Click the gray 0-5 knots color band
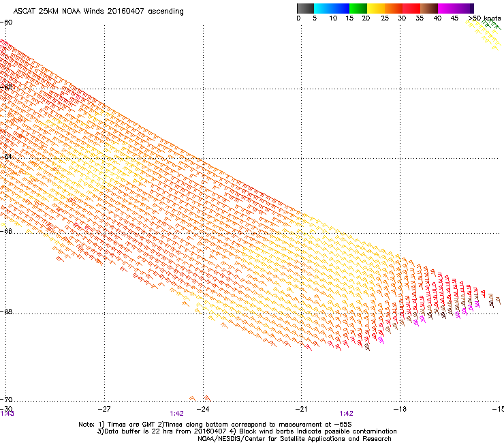Screen dimensions: 504x443 (305, 8)
